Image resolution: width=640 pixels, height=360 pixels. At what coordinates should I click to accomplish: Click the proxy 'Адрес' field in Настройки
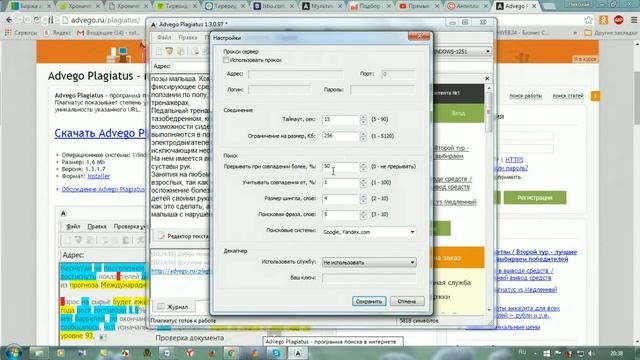296,74
